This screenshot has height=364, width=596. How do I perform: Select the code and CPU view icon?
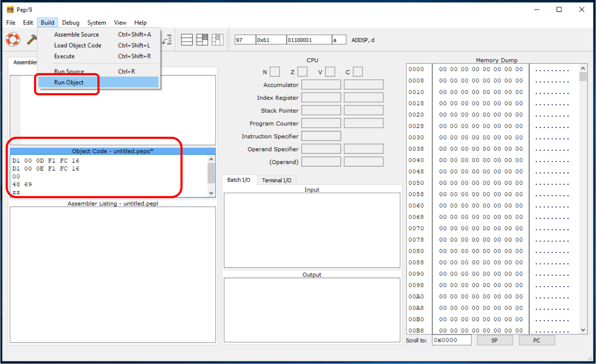[202, 40]
